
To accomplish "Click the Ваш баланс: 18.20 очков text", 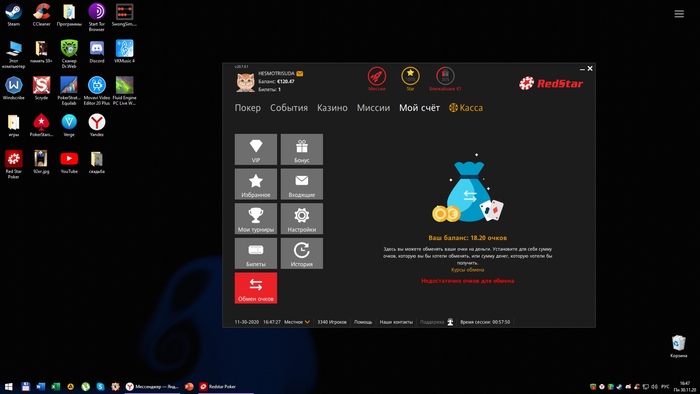I will [467, 238].
